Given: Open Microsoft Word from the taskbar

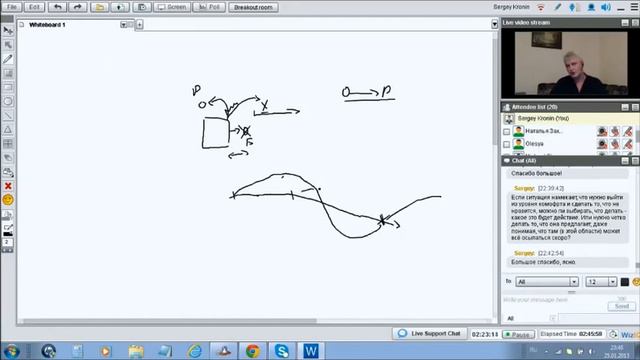Looking at the screenshot, I should pyautogui.click(x=311, y=351).
